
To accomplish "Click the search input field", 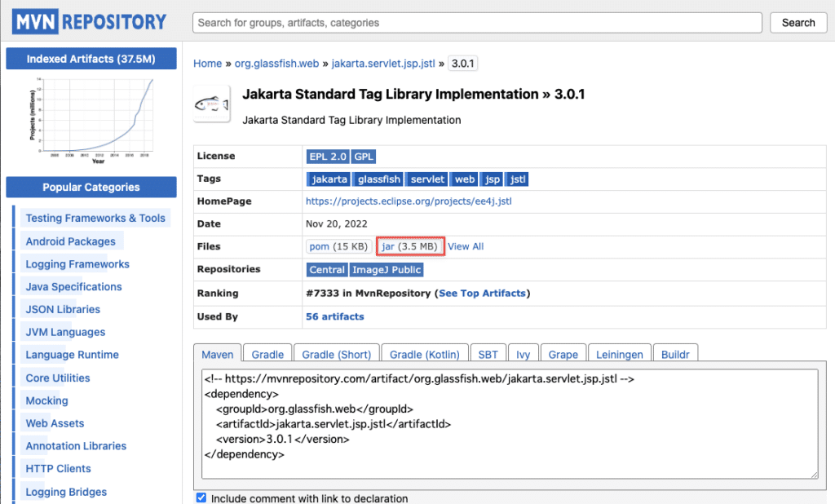I will (477, 22).
